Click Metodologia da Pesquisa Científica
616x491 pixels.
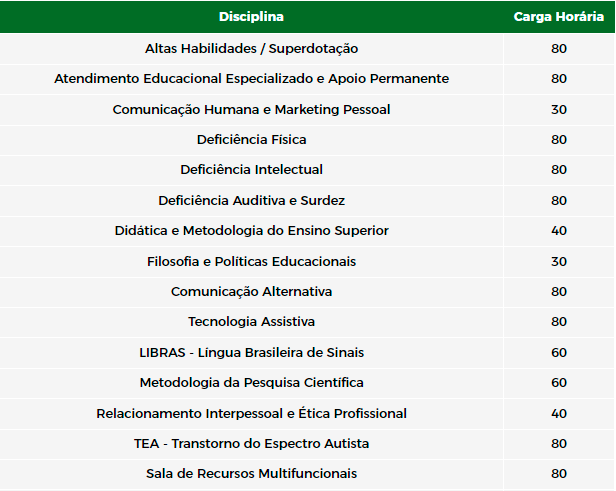pyautogui.click(x=251, y=383)
